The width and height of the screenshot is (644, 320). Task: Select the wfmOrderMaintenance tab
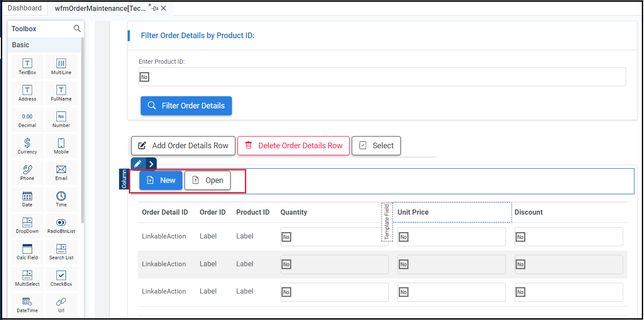pos(100,8)
